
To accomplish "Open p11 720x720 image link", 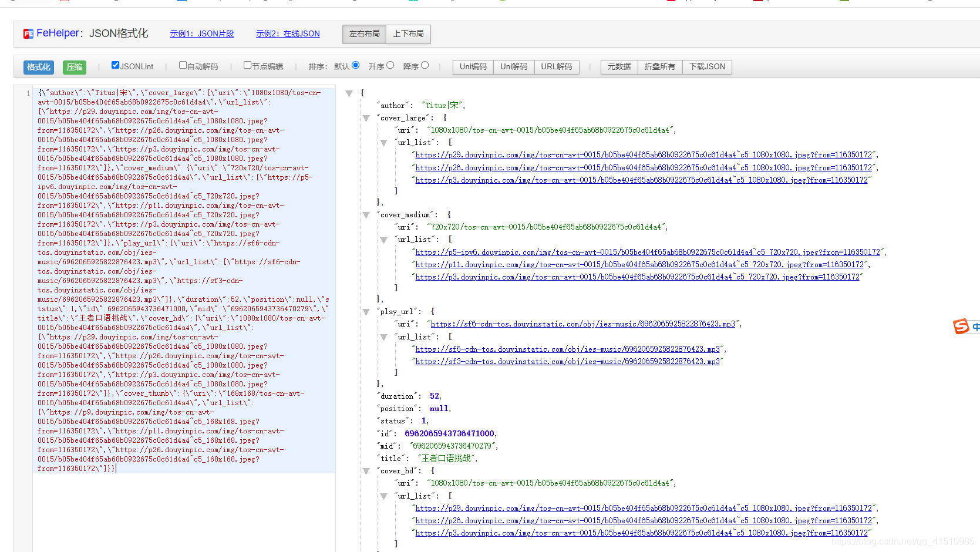I will pos(639,265).
